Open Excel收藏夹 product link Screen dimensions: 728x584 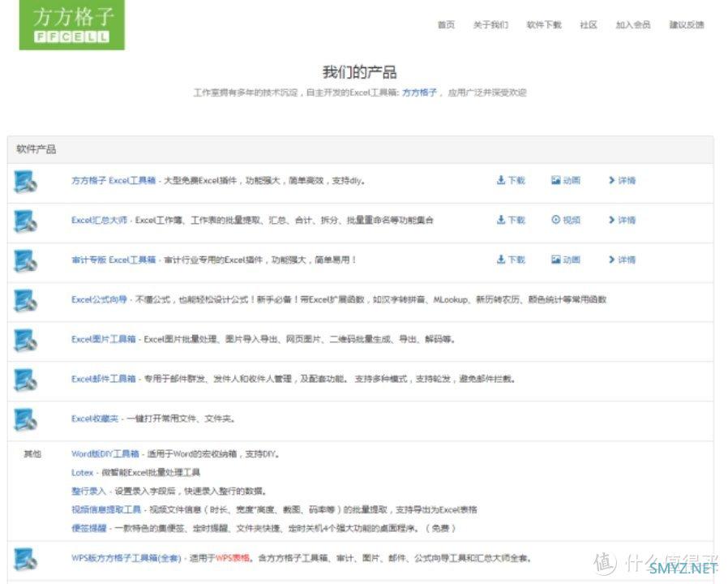[x=95, y=419]
